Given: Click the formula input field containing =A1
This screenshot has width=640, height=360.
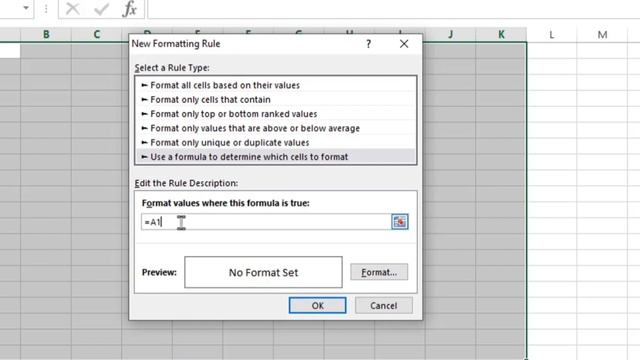Looking at the screenshot, I should coord(266,222).
